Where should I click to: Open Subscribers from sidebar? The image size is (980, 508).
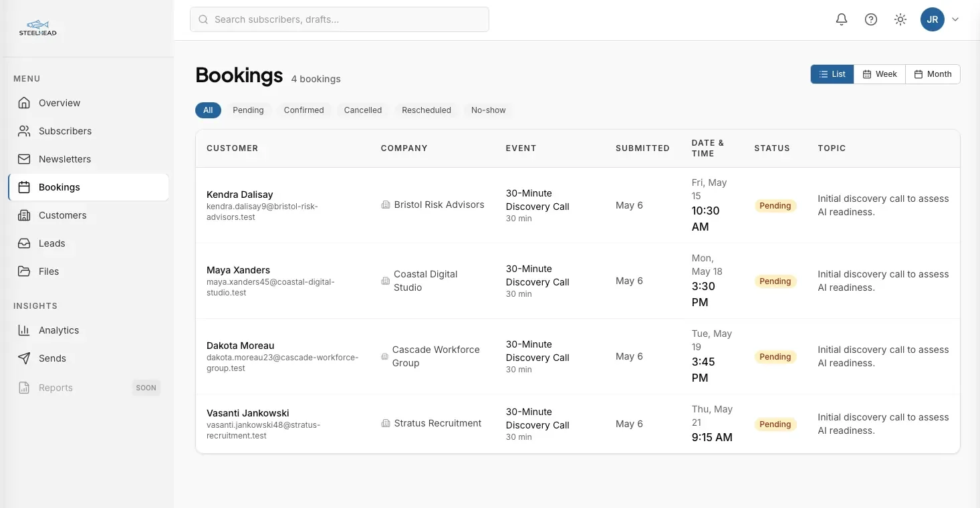click(x=88, y=131)
